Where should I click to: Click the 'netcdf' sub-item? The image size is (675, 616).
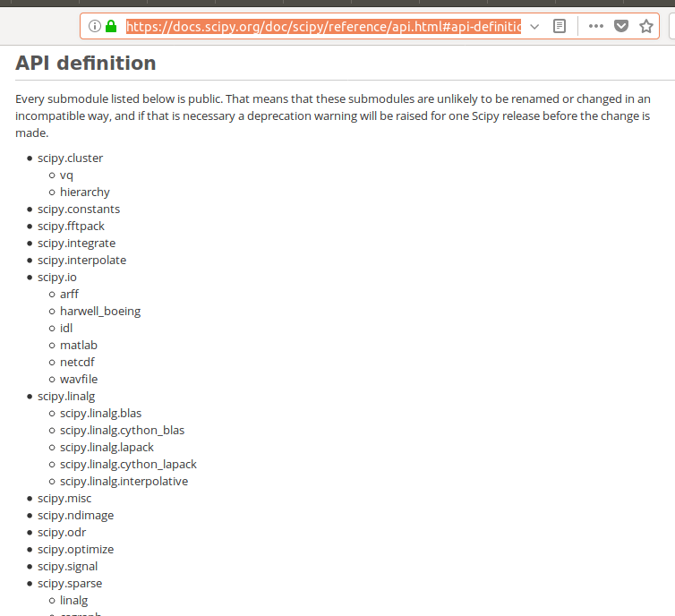coord(77,362)
